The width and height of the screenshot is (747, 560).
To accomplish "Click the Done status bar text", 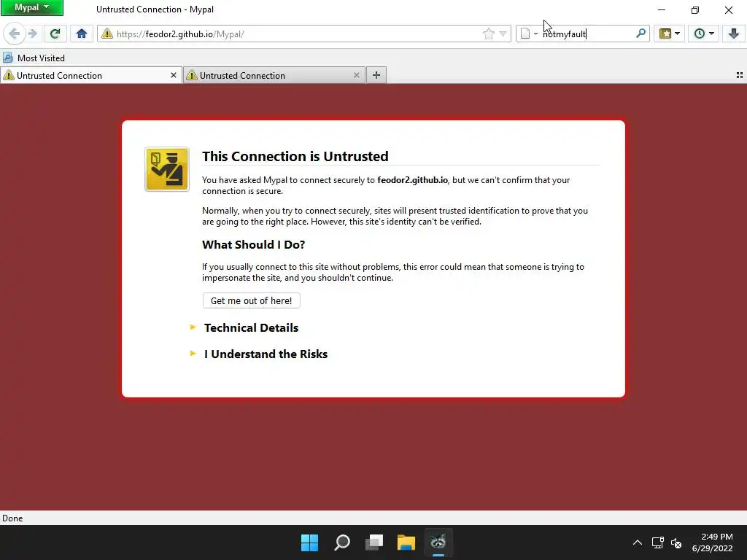I will 12,518.
